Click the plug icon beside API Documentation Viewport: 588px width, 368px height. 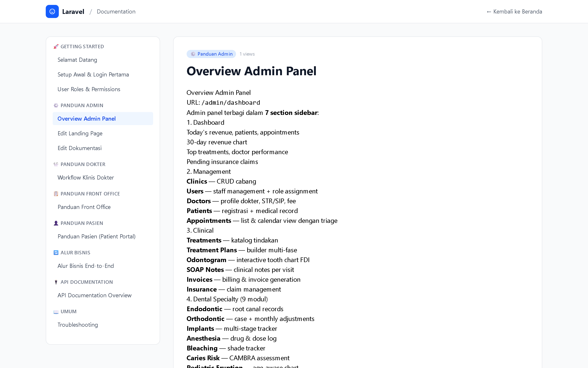(x=56, y=282)
